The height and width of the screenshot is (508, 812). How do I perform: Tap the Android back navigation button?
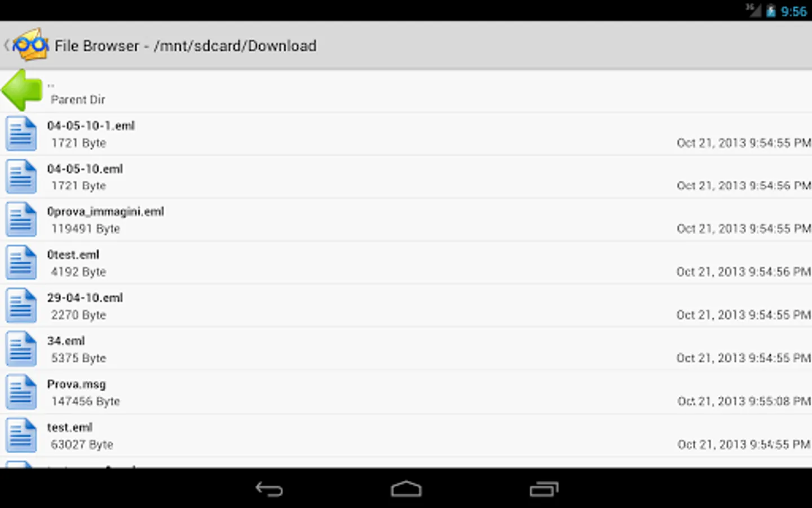click(x=269, y=489)
